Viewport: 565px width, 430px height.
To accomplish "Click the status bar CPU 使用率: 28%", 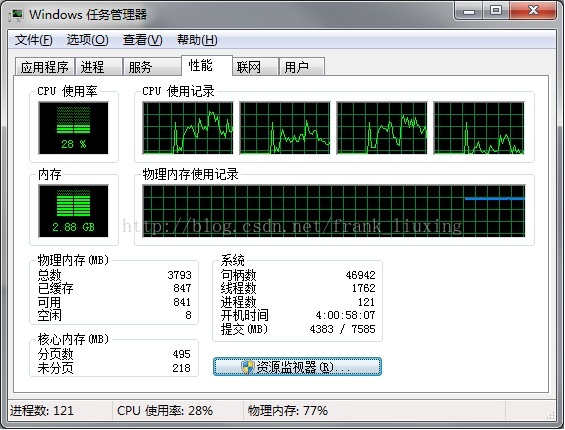I will (x=165, y=411).
